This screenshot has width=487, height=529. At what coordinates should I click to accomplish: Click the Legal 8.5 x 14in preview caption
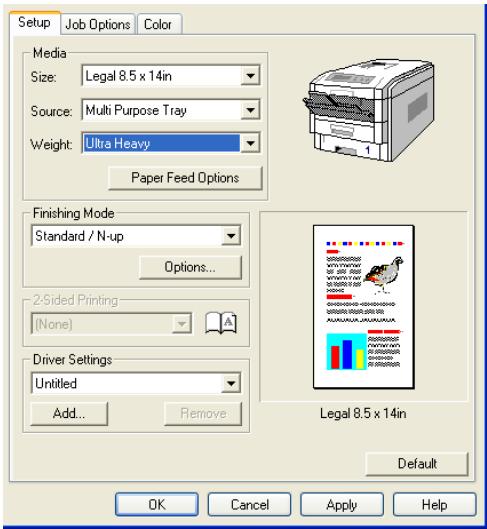pos(363,413)
